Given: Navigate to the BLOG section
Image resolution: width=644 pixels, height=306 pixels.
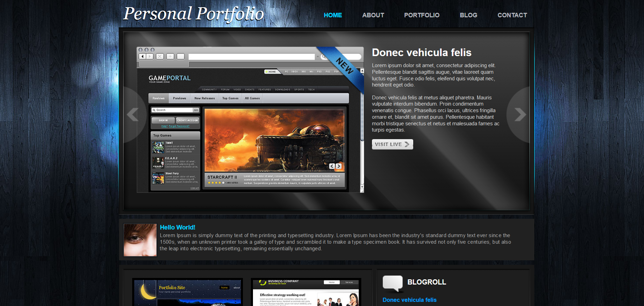Looking at the screenshot, I should tap(468, 15).
